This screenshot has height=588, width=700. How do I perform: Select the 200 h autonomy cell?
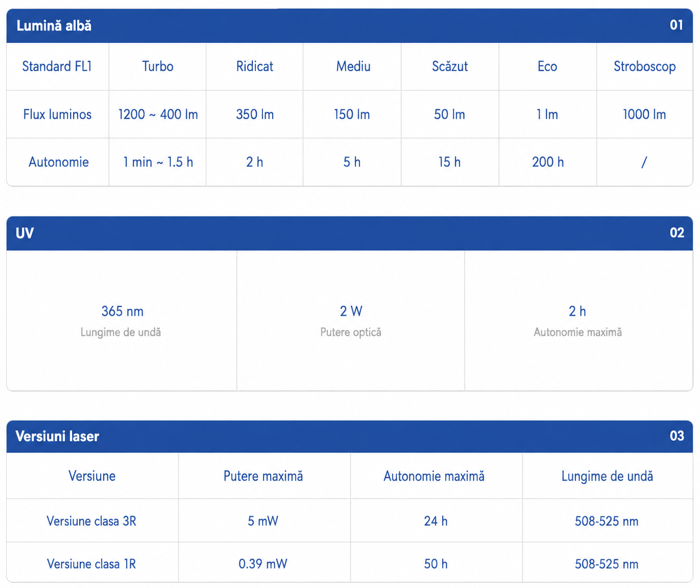click(548, 162)
